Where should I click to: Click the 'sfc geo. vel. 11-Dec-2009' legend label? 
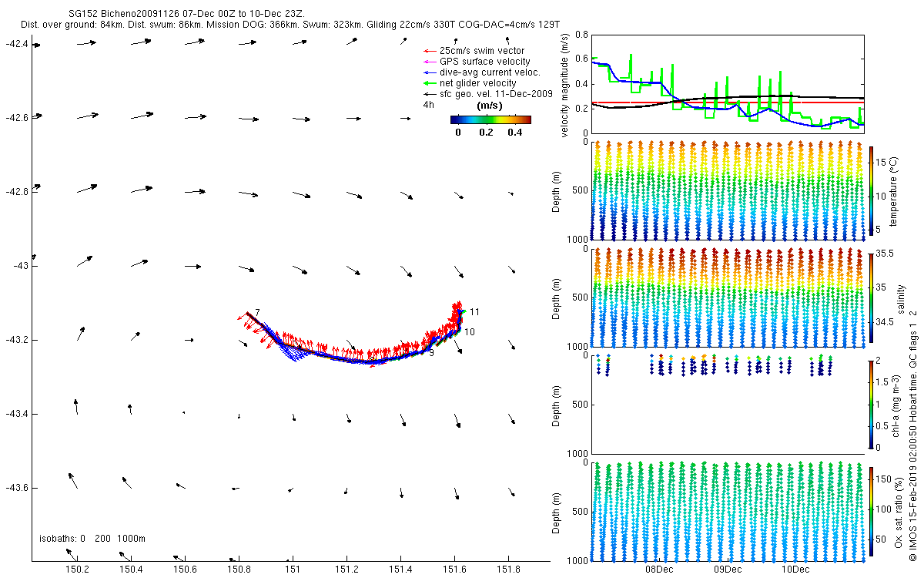coord(497,94)
